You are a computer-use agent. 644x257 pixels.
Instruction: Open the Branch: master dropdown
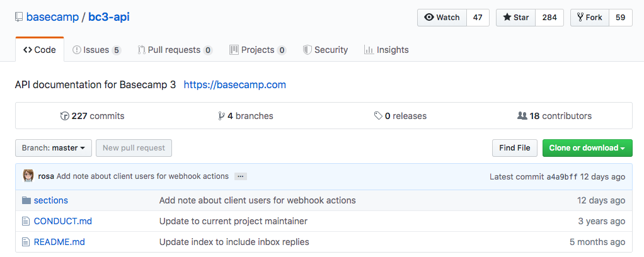click(x=54, y=148)
